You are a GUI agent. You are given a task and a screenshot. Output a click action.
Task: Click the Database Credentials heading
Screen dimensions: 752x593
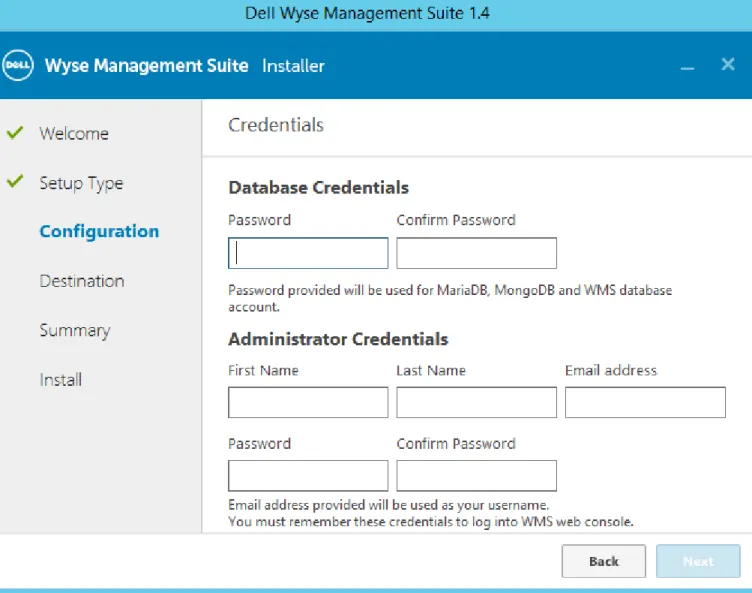(318, 188)
